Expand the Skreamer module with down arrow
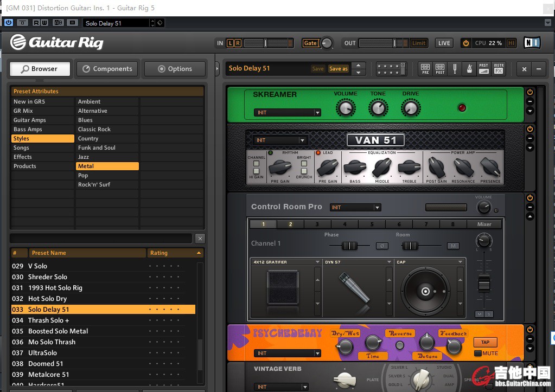The image size is (555, 392). tap(530, 111)
